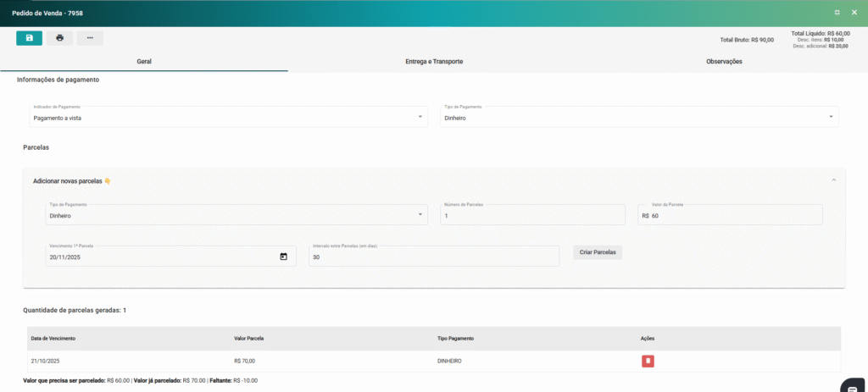
Task: Click the save (floppy disk) icon button
Action: (x=29, y=38)
